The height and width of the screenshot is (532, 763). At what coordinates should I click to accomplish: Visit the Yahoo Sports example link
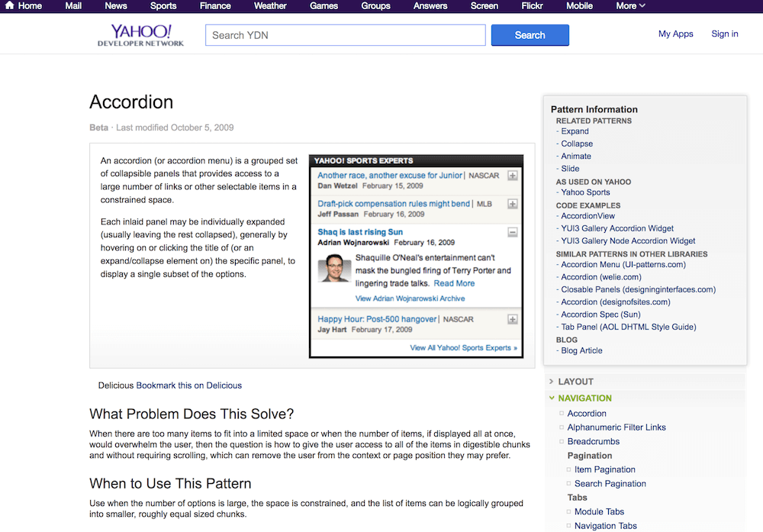tap(585, 192)
